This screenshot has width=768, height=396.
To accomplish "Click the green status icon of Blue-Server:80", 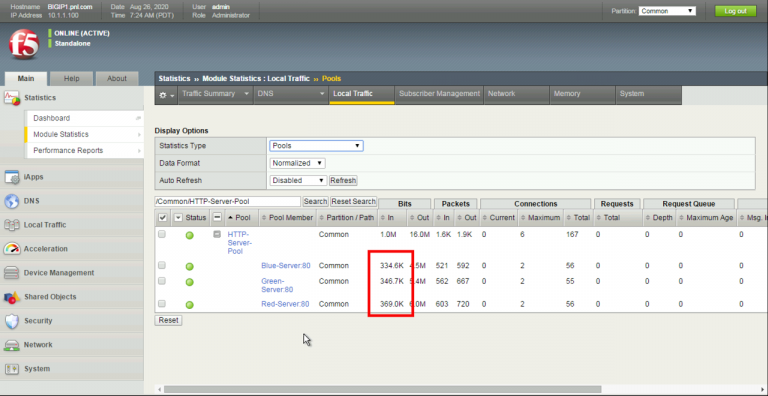I will 190,266.
